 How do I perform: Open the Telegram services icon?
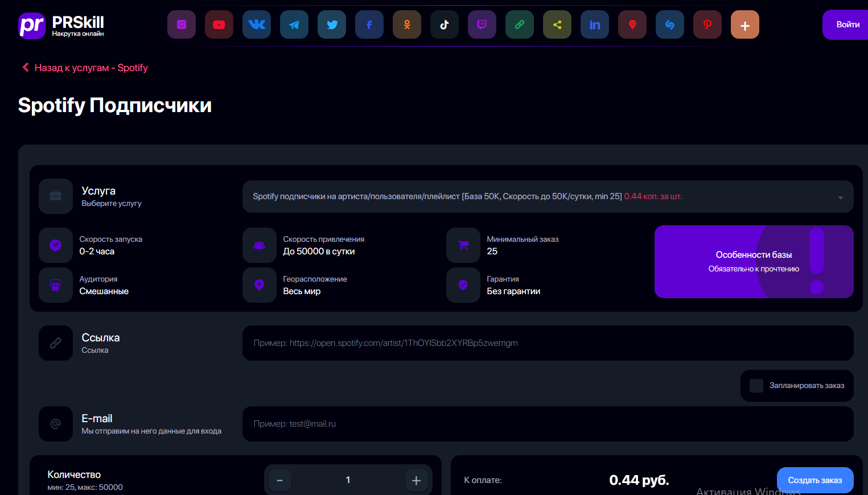point(294,24)
